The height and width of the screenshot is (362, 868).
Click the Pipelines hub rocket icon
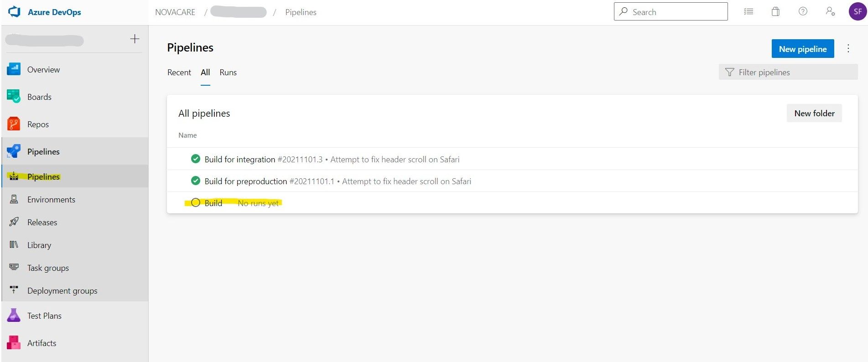pyautogui.click(x=14, y=151)
